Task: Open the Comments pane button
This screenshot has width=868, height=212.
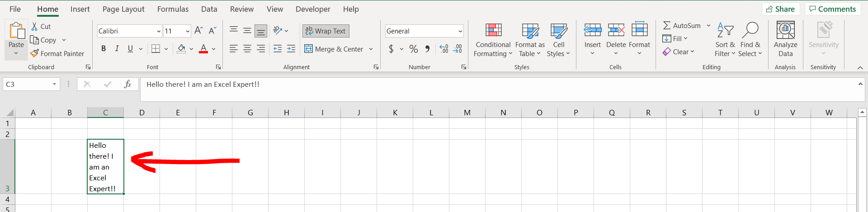Action: (832, 9)
